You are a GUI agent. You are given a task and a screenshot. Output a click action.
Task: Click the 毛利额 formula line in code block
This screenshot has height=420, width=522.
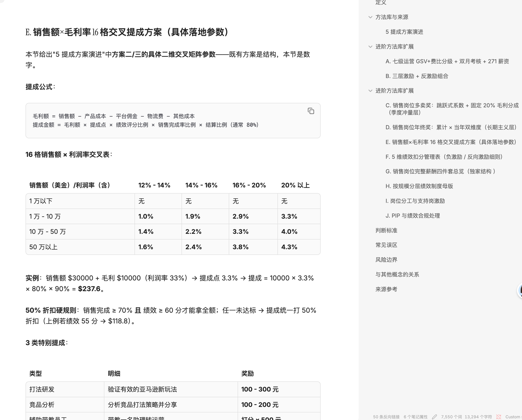pyautogui.click(x=114, y=116)
